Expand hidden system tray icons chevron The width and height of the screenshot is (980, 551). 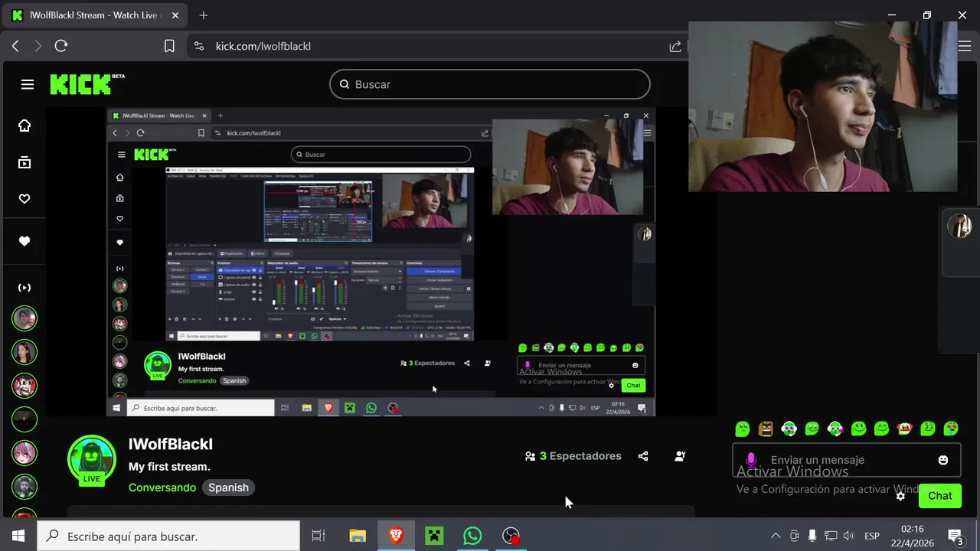point(776,536)
